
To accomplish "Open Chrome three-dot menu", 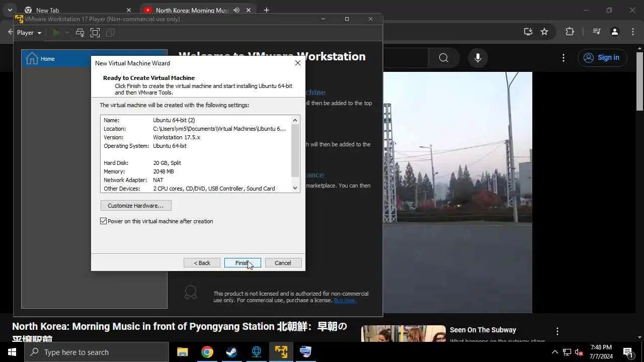I will point(632,32).
